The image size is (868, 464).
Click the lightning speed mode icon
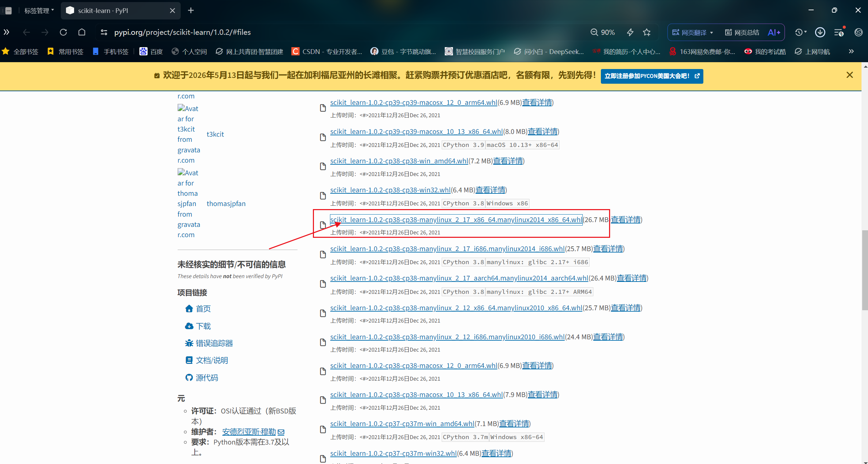point(630,32)
